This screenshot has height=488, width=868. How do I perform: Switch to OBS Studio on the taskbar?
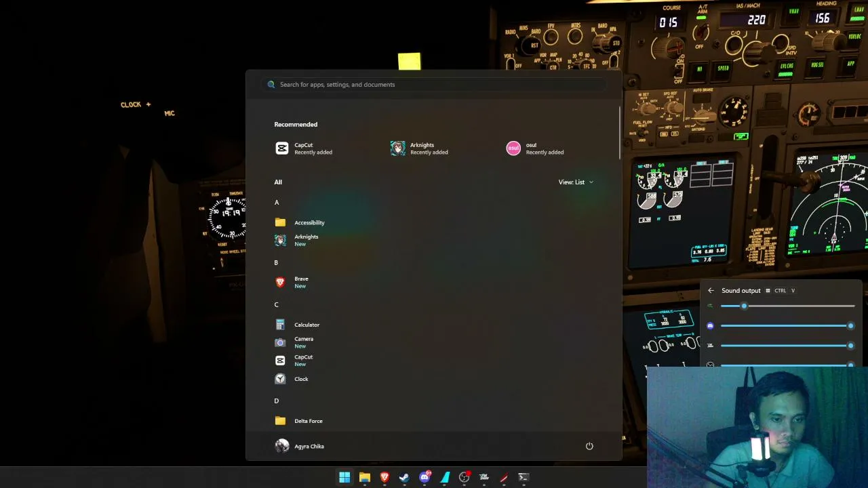[x=465, y=477]
